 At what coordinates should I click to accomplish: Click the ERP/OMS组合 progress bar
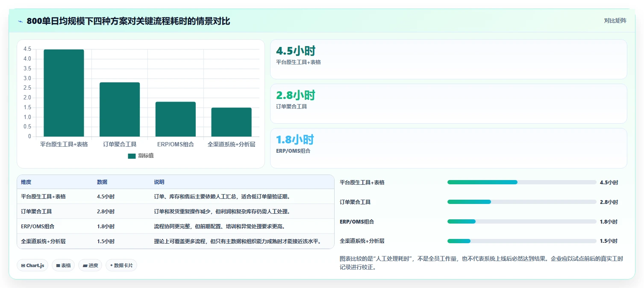point(522,221)
